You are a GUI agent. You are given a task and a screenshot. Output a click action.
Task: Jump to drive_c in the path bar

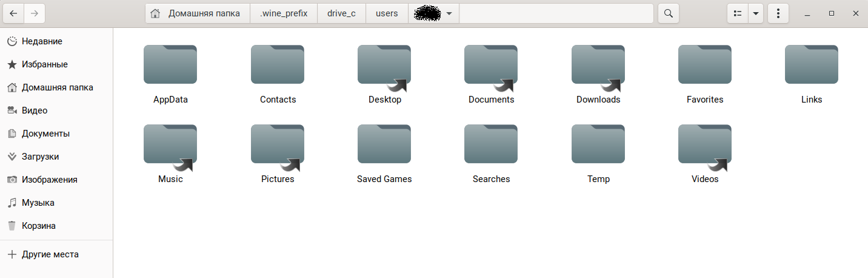pos(341,13)
